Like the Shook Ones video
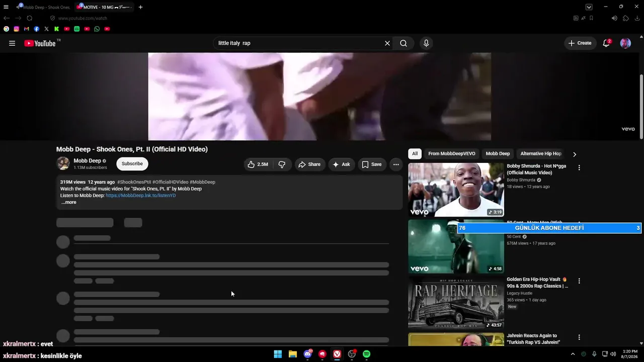This screenshot has width=644, height=362. [x=258, y=164]
